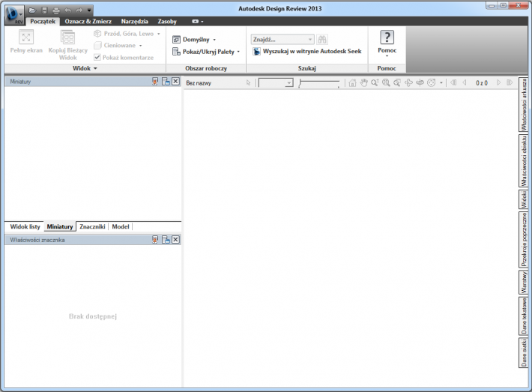Image resolution: width=532 pixels, height=392 pixels.
Task: Click the Open file icon in quick access toolbar
Action: pos(32,10)
